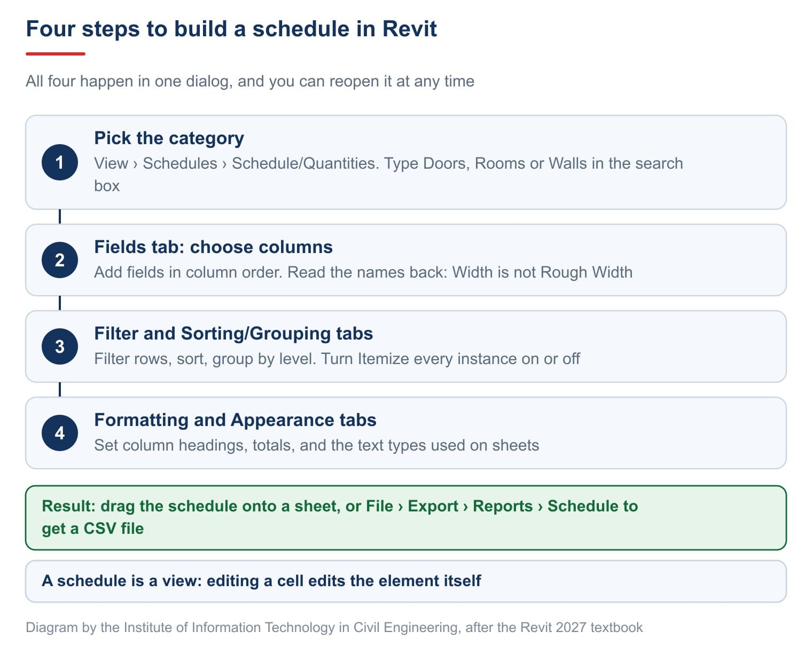Click the 'Pick the category' heading
The height and width of the screenshot is (647, 812).
click(x=169, y=138)
